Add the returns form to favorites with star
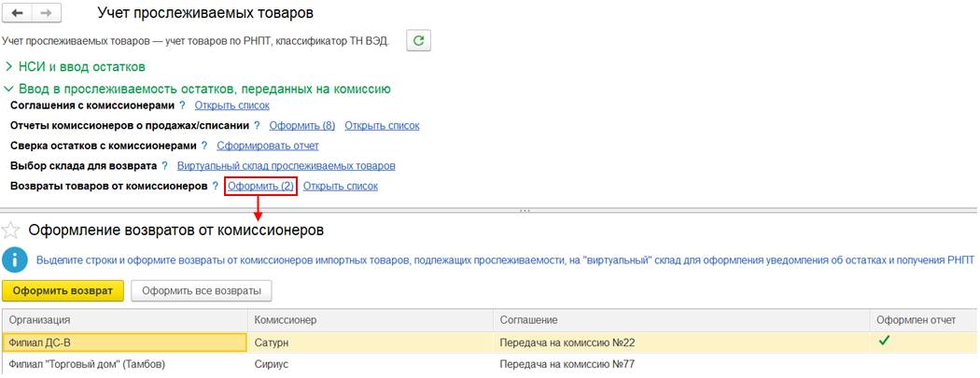Screen dimensions: 980x378 click(11, 231)
